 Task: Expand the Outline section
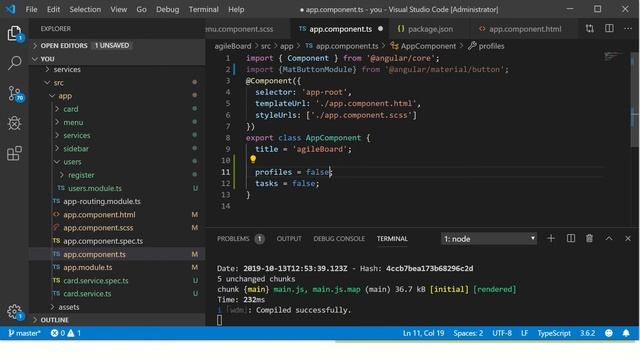click(x=116, y=320)
